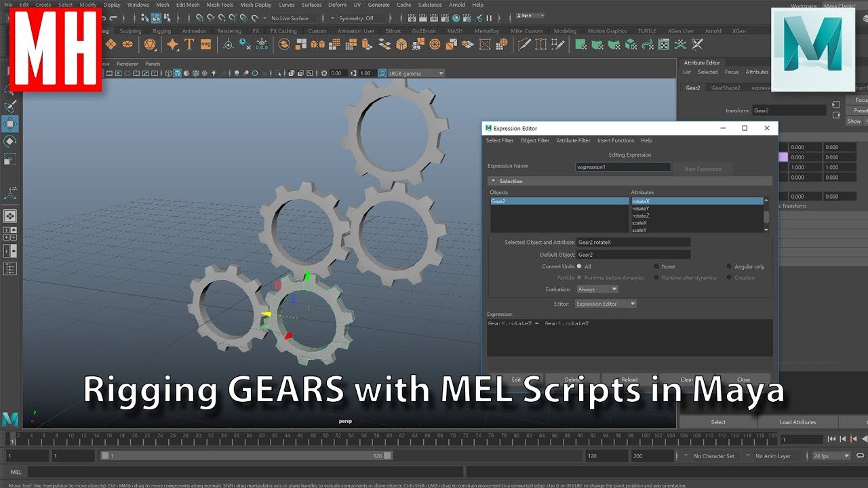The height and width of the screenshot is (488, 868).
Task: Select the Paint Selection tool in toolbox
Action: 11,106
